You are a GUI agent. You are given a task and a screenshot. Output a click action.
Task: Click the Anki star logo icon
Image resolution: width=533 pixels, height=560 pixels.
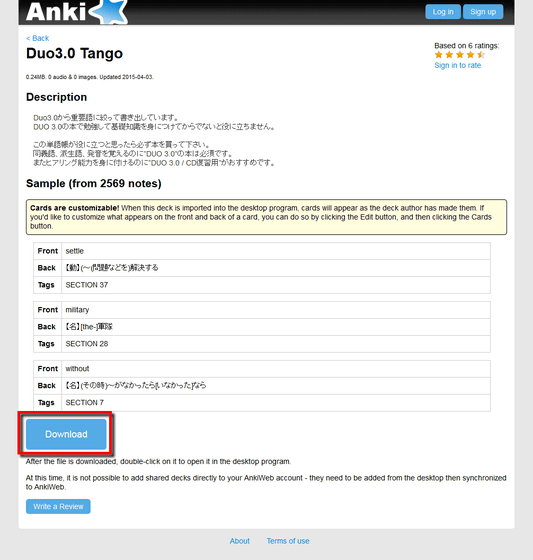[109, 12]
